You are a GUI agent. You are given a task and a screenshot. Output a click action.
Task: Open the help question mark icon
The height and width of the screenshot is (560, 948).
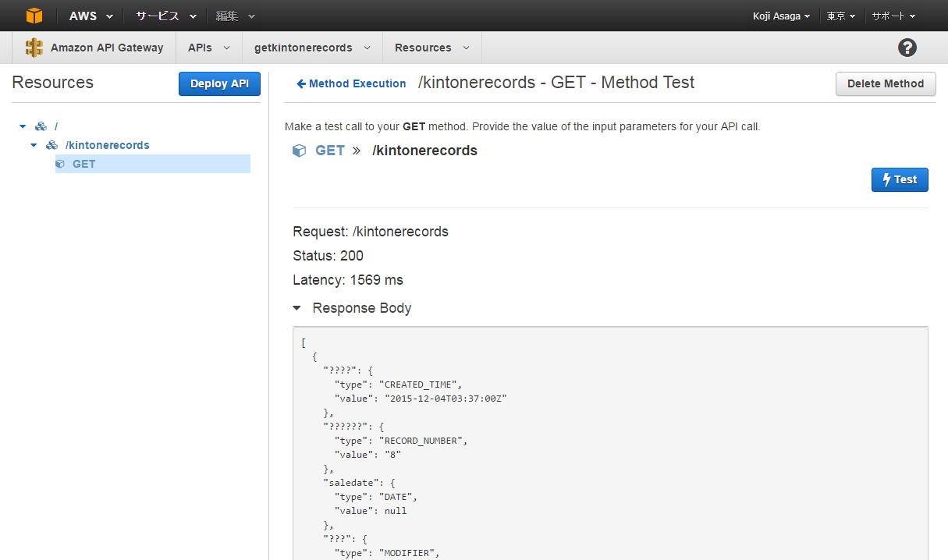tap(907, 47)
